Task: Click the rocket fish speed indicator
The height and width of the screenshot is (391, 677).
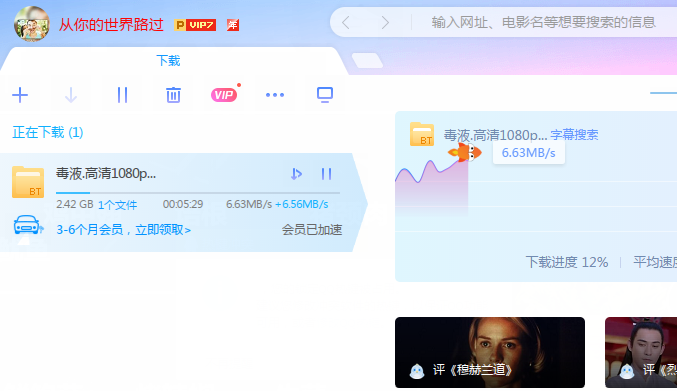Action: (x=465, y=152)
